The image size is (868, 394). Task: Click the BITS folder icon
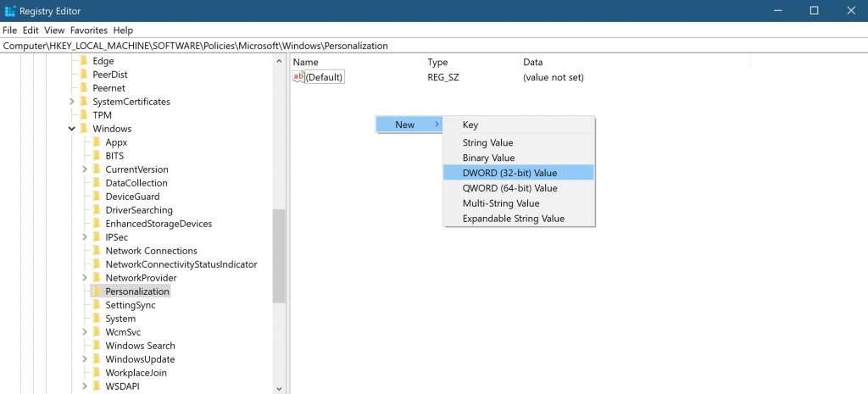click(97, 156)
